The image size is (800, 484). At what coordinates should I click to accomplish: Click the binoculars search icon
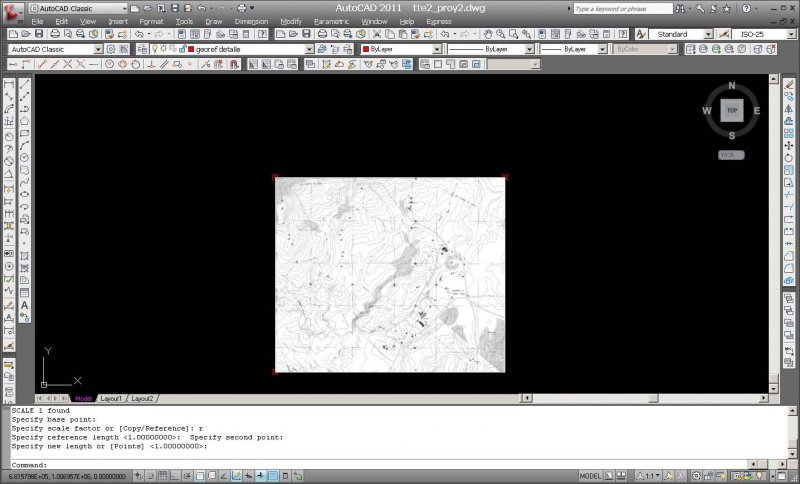click(680, 8)
